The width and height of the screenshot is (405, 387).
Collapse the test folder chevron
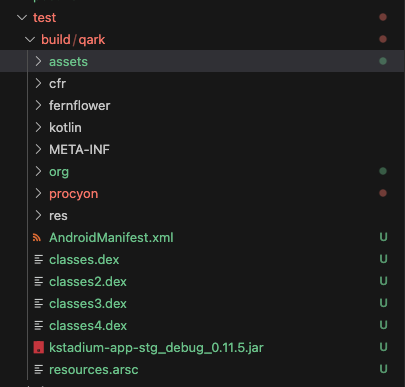pyautogui.click(x=22, y=17)
